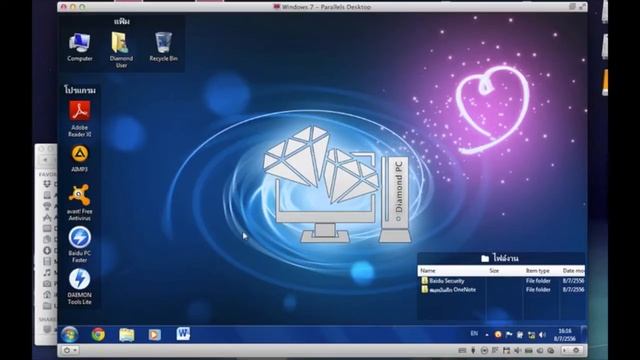640x360 pixels.
Task: Click the sound icon in Parallels status bar
Action: pos(517,351)
